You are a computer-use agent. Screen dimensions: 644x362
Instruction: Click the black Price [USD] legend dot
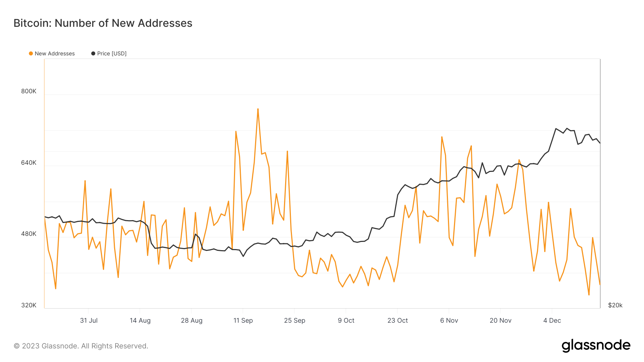click(93, 54)
